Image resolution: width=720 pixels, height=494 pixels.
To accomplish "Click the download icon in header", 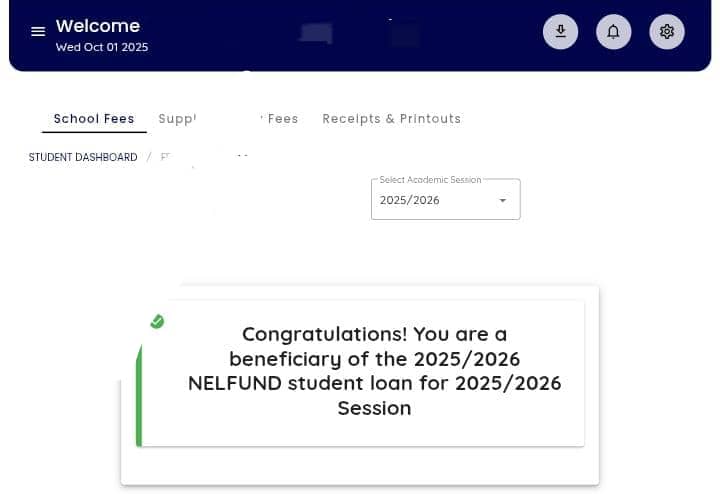I will click(x=561, y=32).
